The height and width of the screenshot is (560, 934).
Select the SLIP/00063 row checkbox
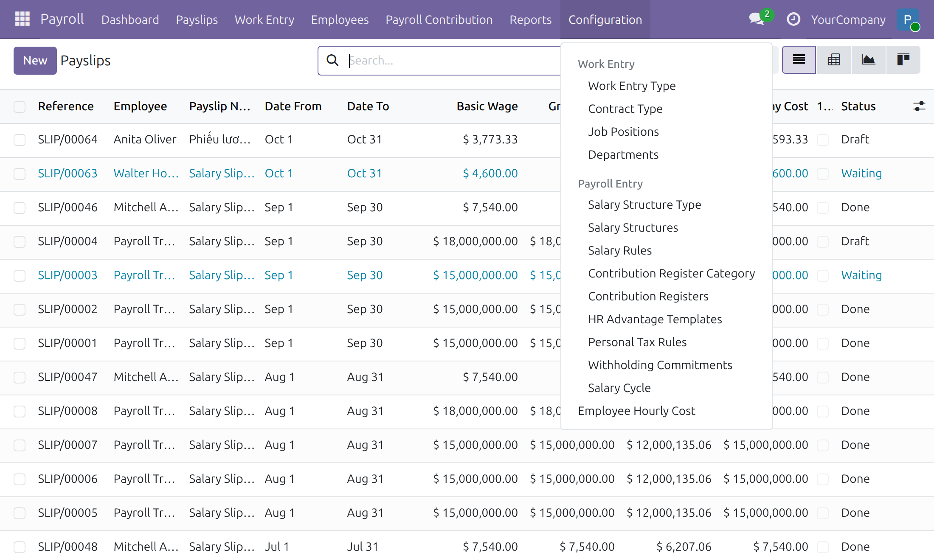pos(20,174)
